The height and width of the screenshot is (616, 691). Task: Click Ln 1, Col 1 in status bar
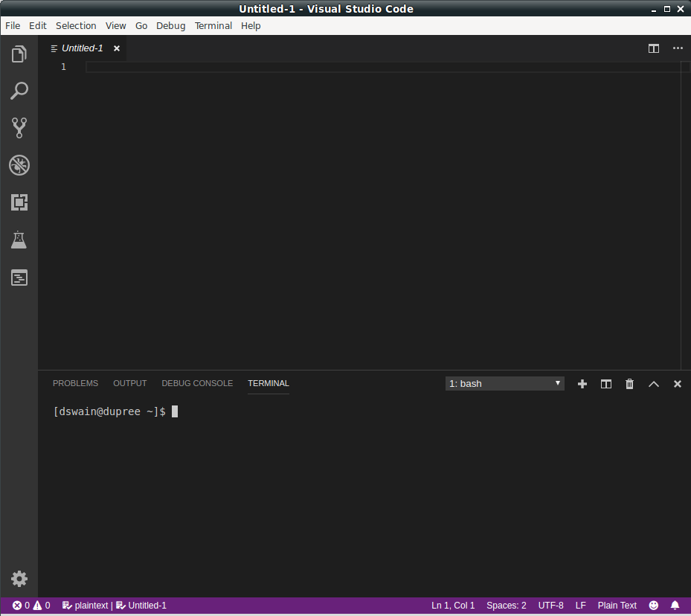(453, 606)
